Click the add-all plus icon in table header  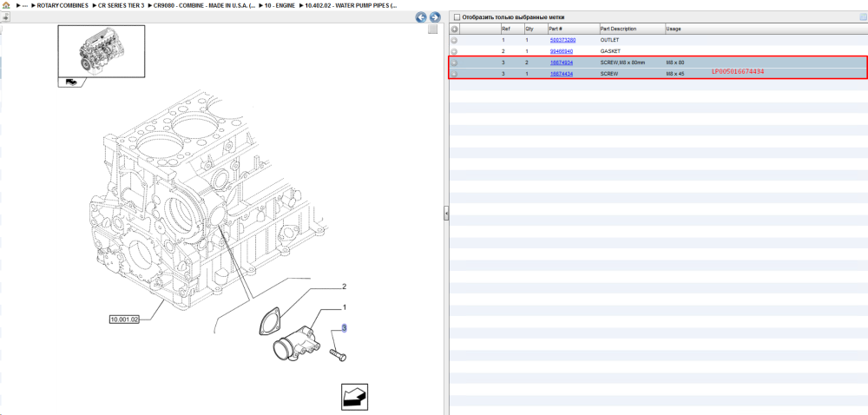click(x=455, y=29)
